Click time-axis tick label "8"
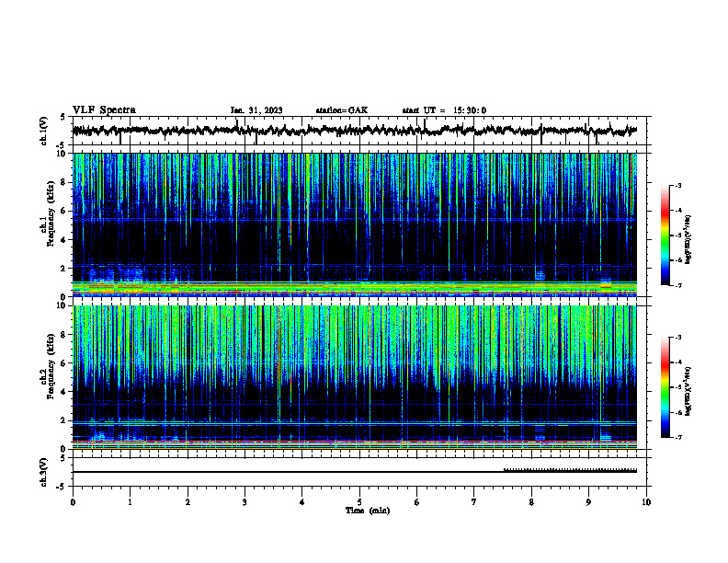The height and width of the screenshot is (563, 728). [x=531, y=502]
